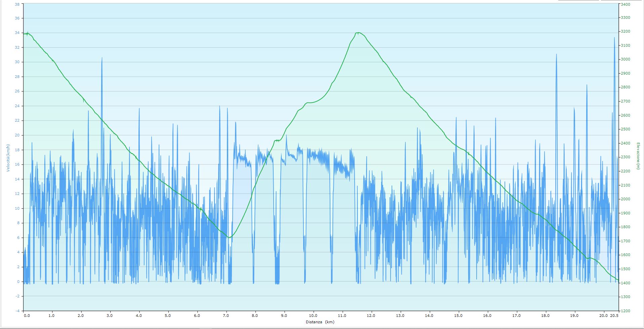Click the -4 speed axis label
The width and height of the screenshot is (644, 329).
pyautogui.click(x=17, y=311)
